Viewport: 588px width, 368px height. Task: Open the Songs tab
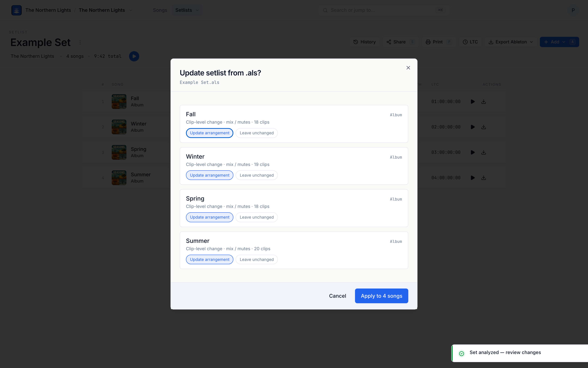pyautogui.click(x=160, y=10)
